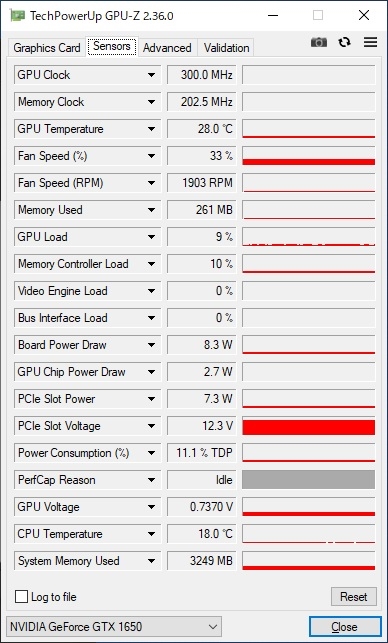Image resolution: width=388 pixels, height=643 pixels.
Task: Click the gray PerfCap Reason graph bar
Action: [x=308, y=480]
